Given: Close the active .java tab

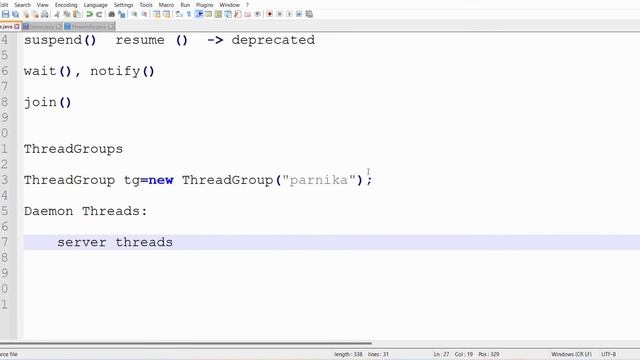Looking at the screenshot, I should pyautogui.click(x=17, y=27).
